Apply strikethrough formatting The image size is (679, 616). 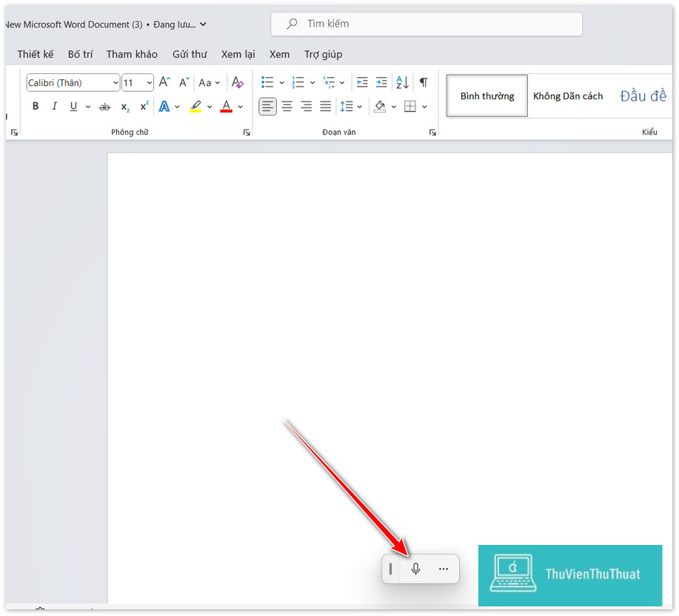pyautogui.click(x=104, y=107)
